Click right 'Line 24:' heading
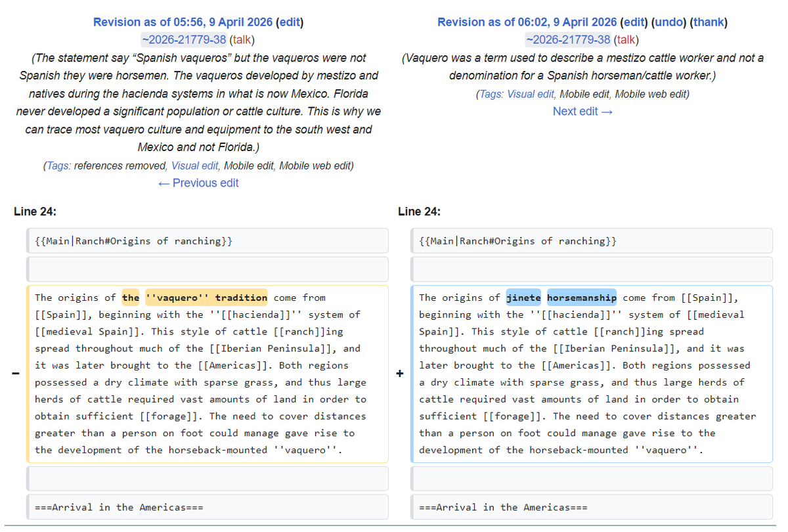The width and height of the screenshot is (788, 532). coord(420,211)
